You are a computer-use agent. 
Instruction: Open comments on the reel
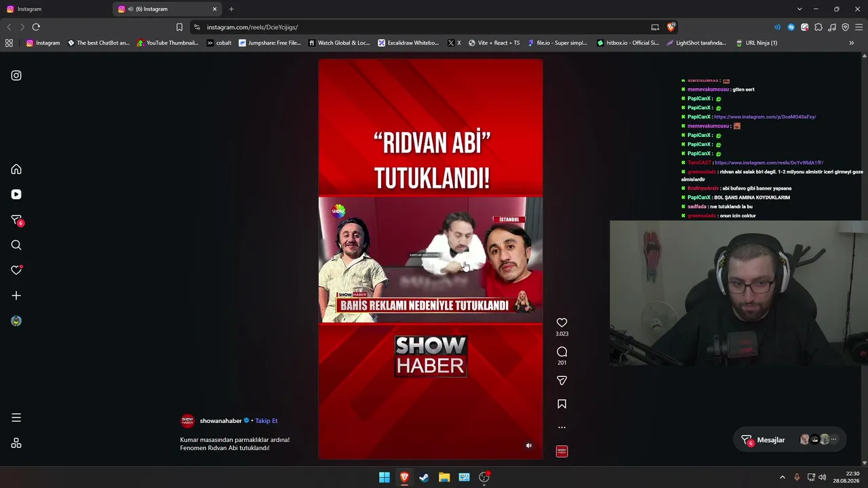tap(561, 352)
